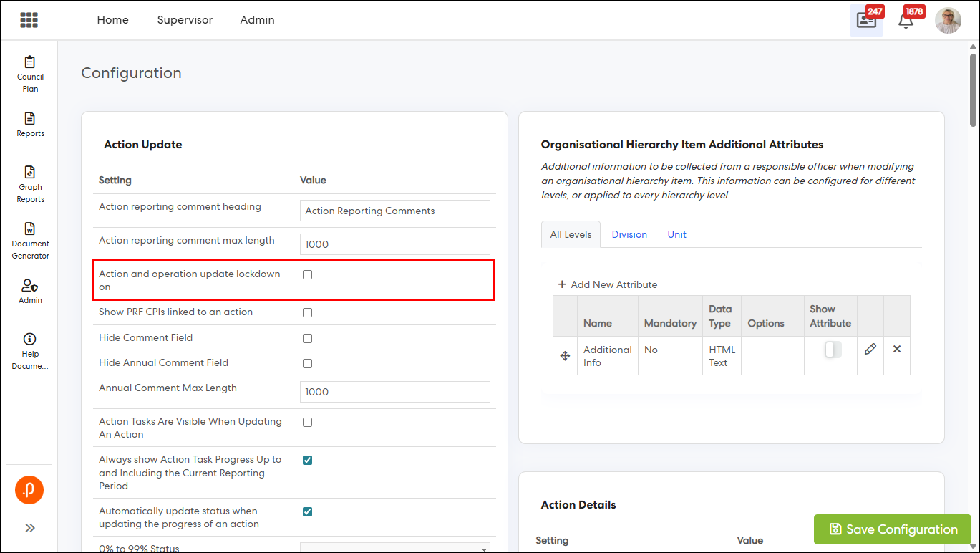980x553 pixels.
Task: Delete the Additional Info attribute with X
Action: click(896, 350)
